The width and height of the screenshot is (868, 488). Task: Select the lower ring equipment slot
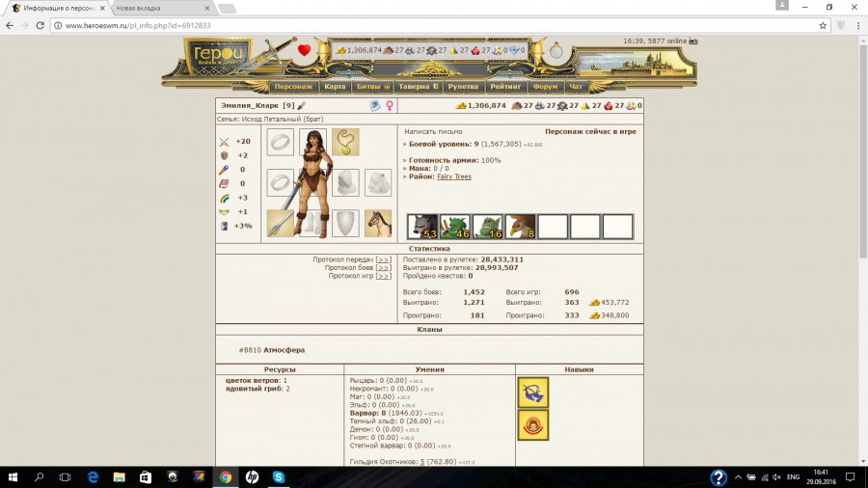[x=280, y=182]
